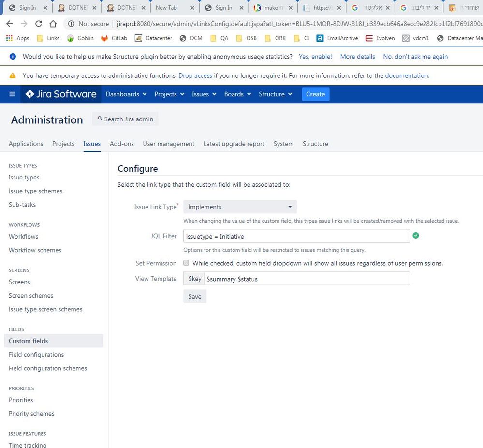Open Workflow schemes in sidebar

pos(35,250)
